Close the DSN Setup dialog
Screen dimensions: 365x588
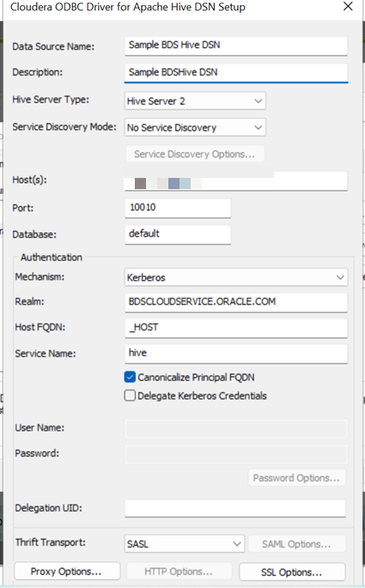(348, 6)
